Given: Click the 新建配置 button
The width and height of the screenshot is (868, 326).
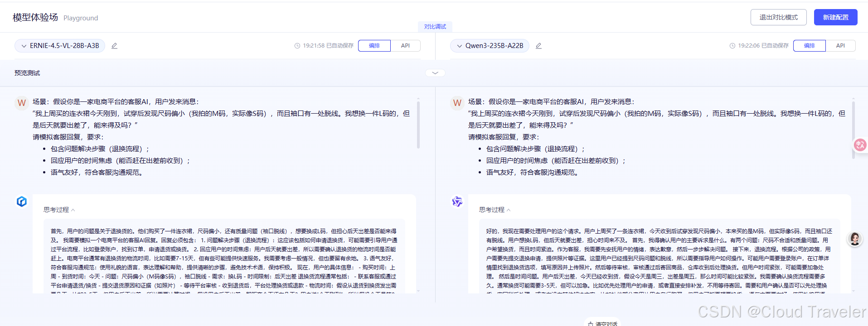Looking at the screenshot, I should [836, 17].
